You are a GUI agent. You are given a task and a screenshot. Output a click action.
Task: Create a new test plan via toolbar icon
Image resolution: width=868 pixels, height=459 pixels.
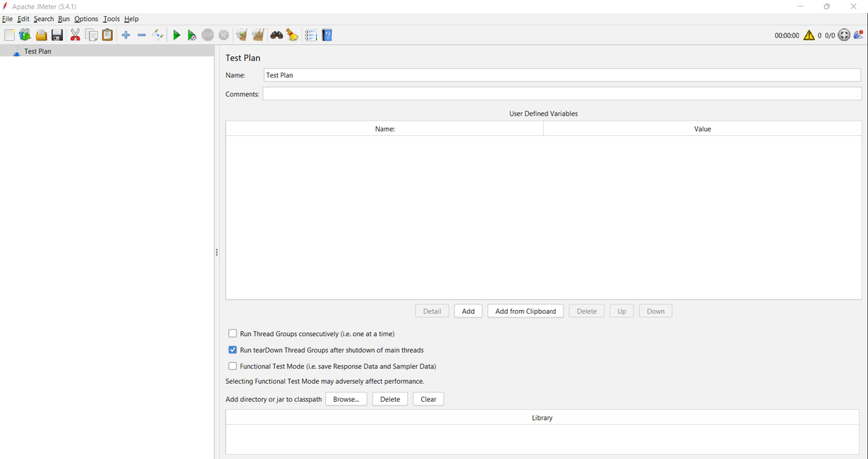(x=9, y=35)
